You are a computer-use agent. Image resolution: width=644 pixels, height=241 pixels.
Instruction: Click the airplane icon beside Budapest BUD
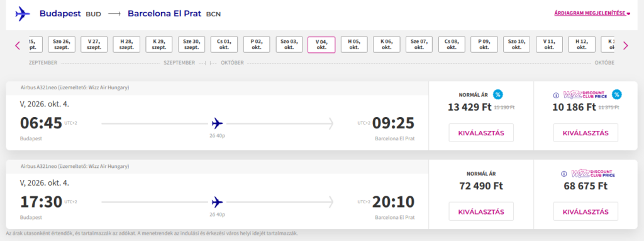point(23,14)
